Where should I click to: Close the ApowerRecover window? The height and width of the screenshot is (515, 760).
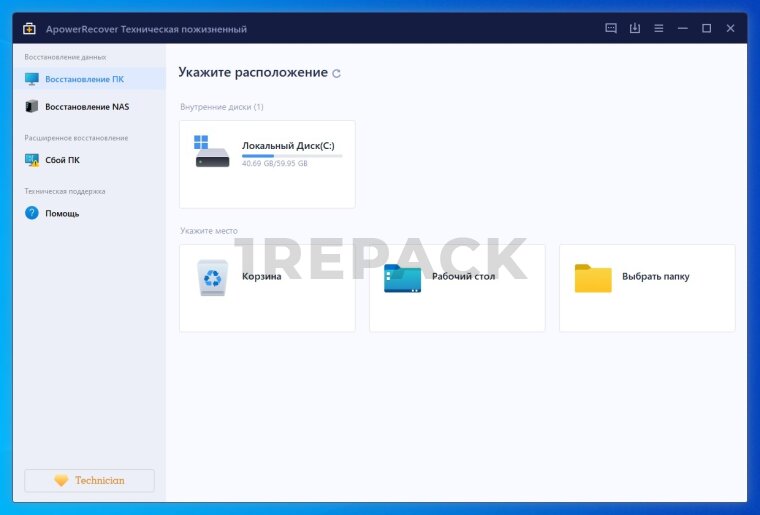click(x=730, y=29)
